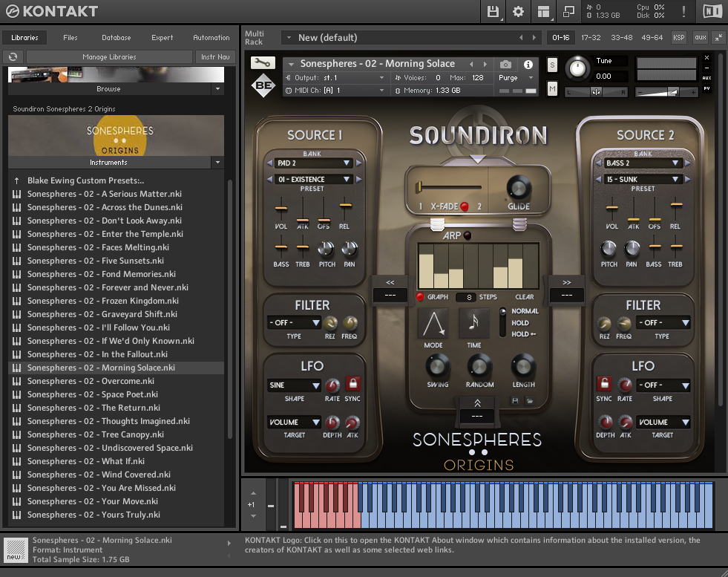Toggle Source 2 LFO SYNC lock
This screenshot has width=728, height=577.
[x=604, y=384]
